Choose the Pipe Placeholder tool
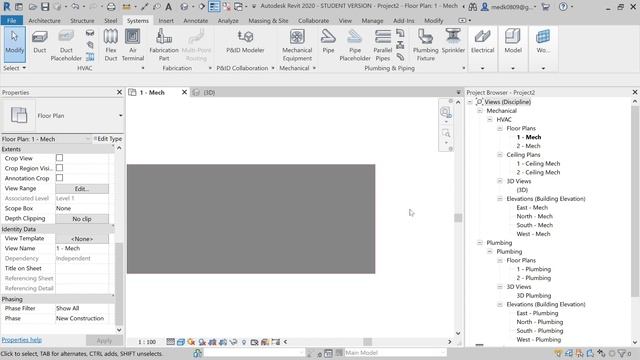 355,45
